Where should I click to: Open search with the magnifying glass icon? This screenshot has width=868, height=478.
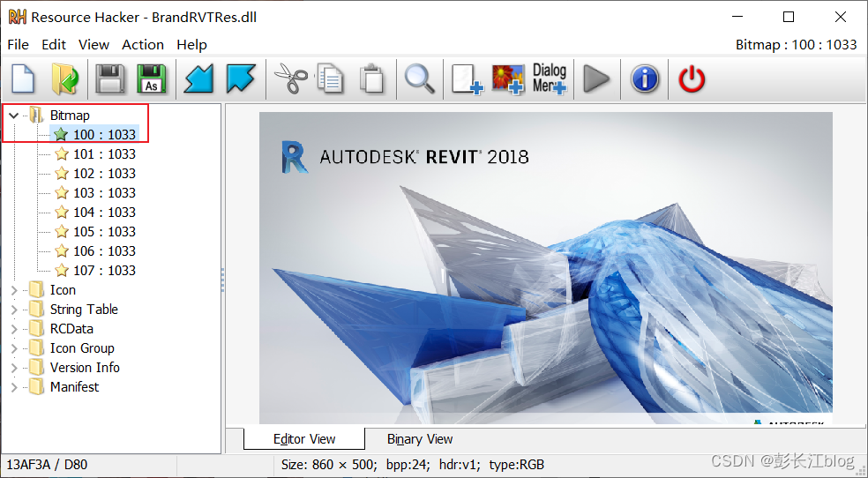pos(420,79)
